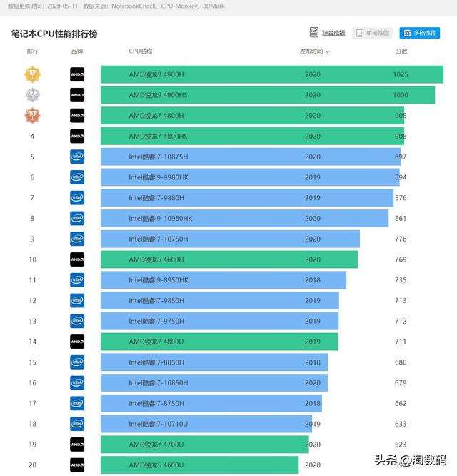Click the green AMD锐龙9 4900HS score bar
The image size is (457, 476).
[x=267, y=95]
